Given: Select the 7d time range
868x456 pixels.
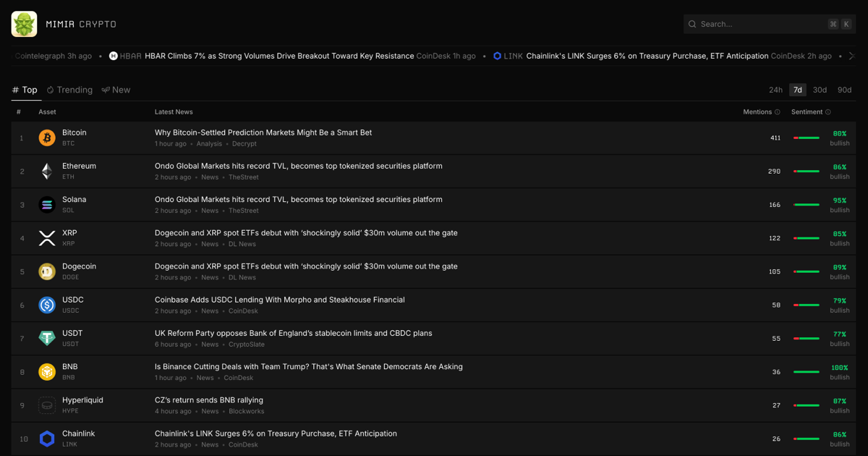Looking at the screenshot, I should pyautogui.click(x=798, y=90).
